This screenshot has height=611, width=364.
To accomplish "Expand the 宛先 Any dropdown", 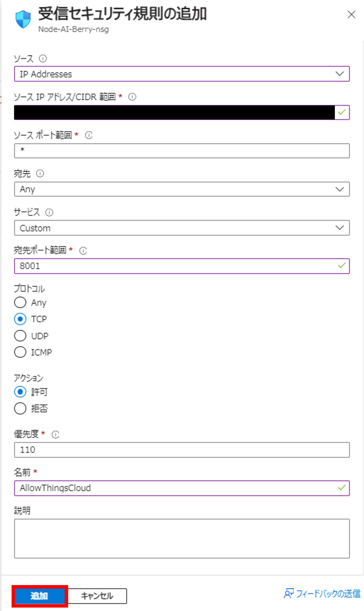I will 182,189.
